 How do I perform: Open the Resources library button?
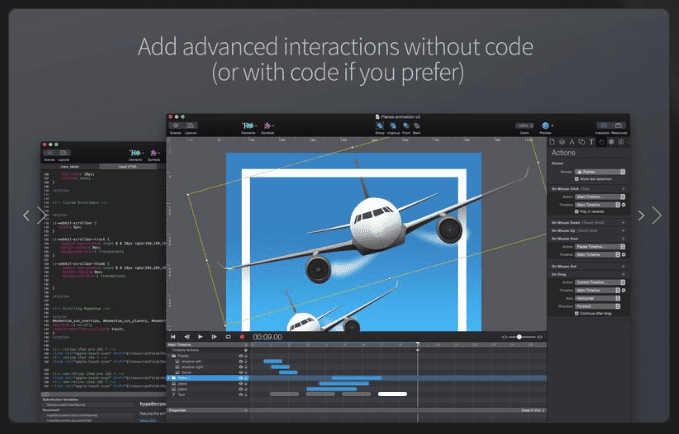pos(618,126)
